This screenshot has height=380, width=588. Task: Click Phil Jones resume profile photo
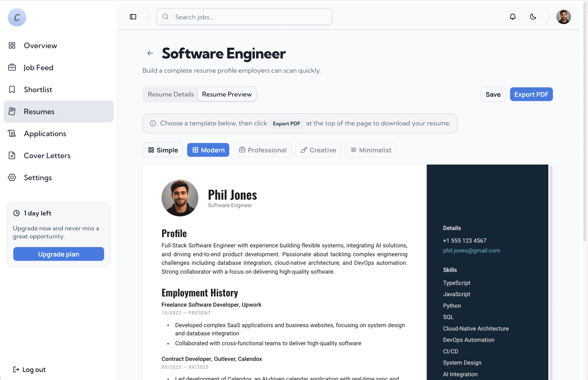[x=180, y=198]
